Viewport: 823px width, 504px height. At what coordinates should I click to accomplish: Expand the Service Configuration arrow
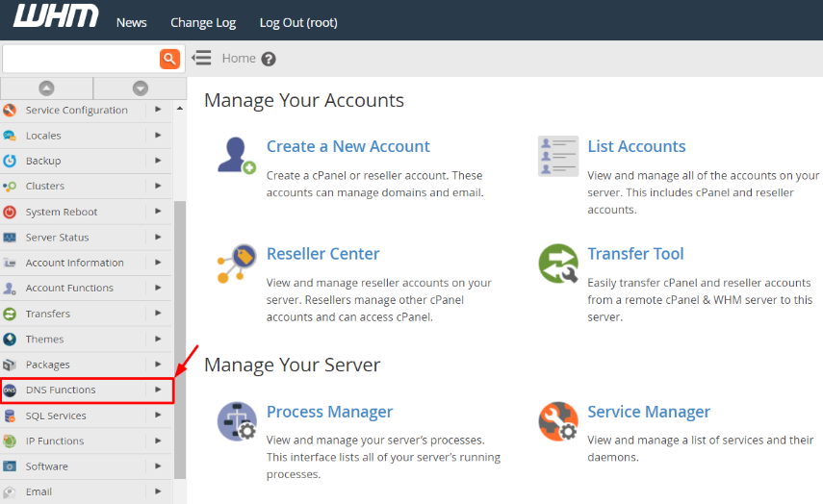[158, 110]
